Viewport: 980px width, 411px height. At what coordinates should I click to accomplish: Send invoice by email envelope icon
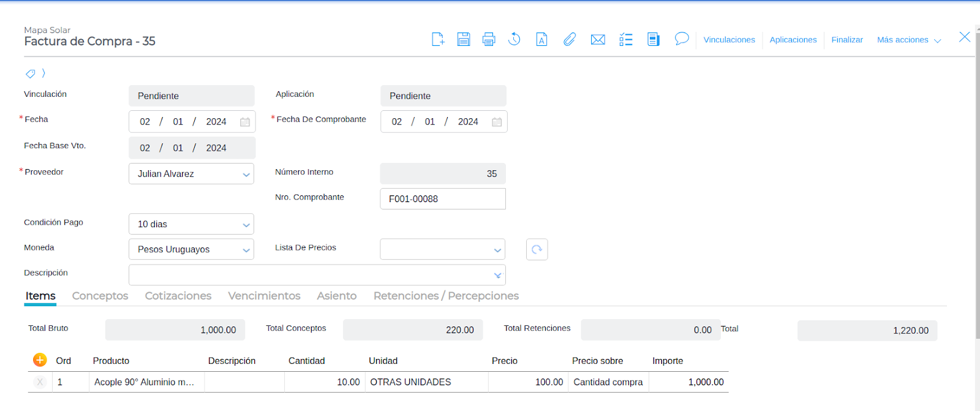pos(598,40)
